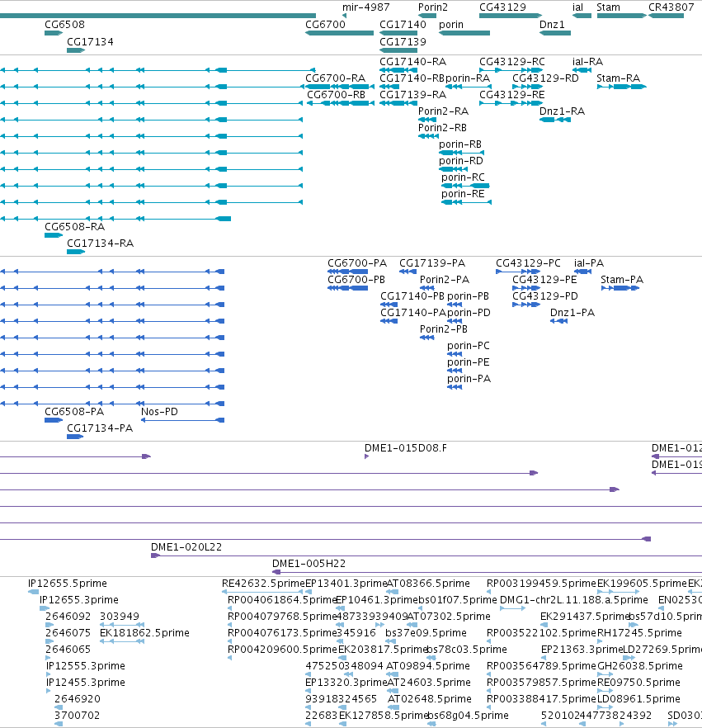
Task: Click the CR43807 gene label
Action: [x=671, y=7]
